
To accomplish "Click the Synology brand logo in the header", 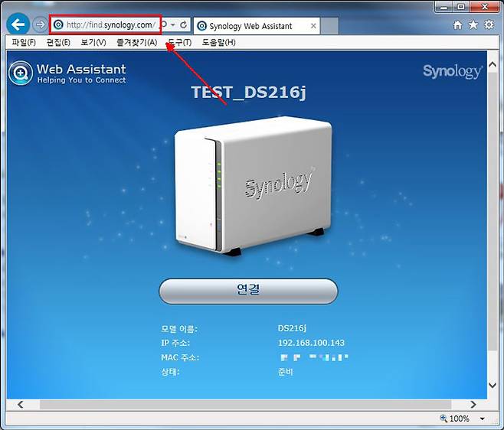I will (453, 72).
